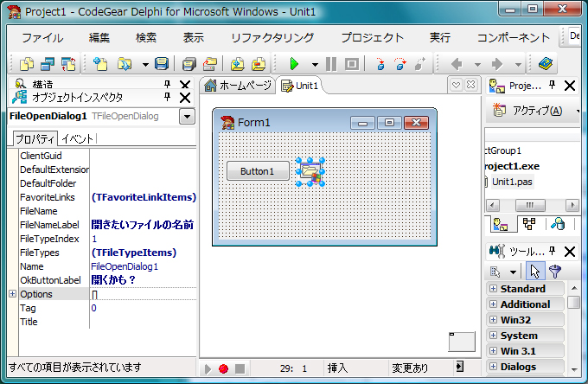Click Add File to Project icon

point(238,64)
